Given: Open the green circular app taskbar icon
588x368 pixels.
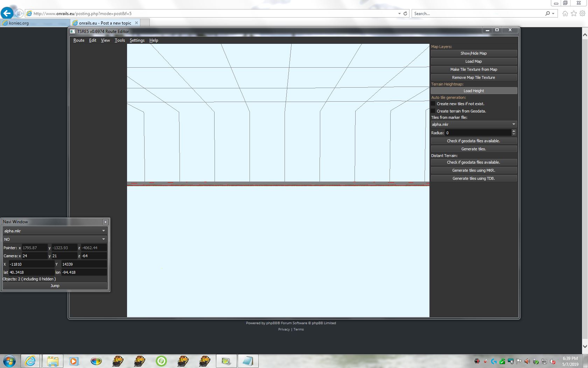Looking at the screenshot, I should click(161, 361).
